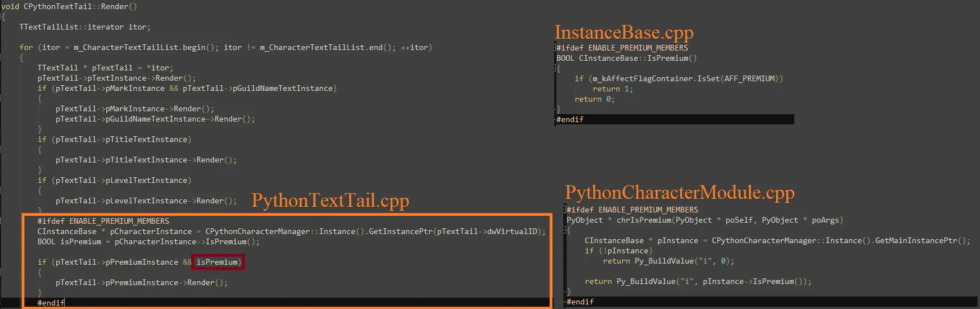
Task: Click the AFF_PREMIUM flag constant
Action: pos(749,79)
